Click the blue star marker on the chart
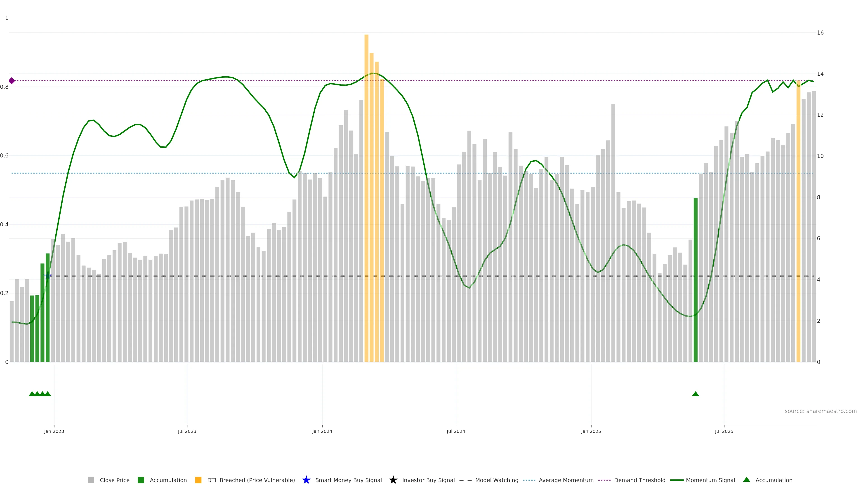Viewport: 868px width, 488px height. click(x=47, y=276)
